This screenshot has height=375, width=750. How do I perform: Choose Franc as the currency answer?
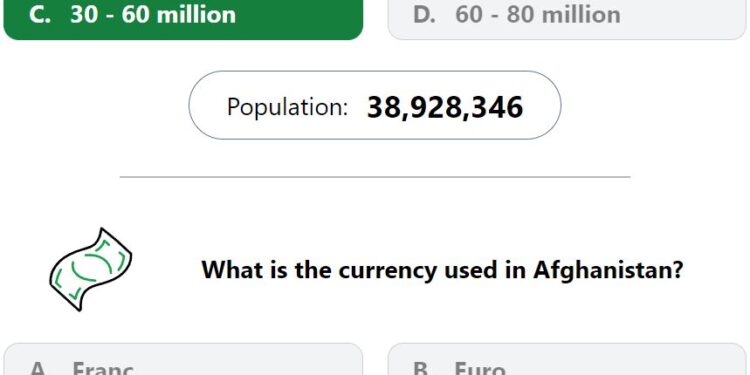[183, 359]
